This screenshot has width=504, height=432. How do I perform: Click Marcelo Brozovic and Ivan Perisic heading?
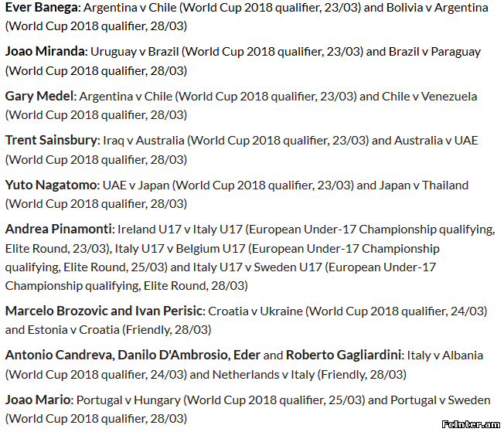coord(104,311)
